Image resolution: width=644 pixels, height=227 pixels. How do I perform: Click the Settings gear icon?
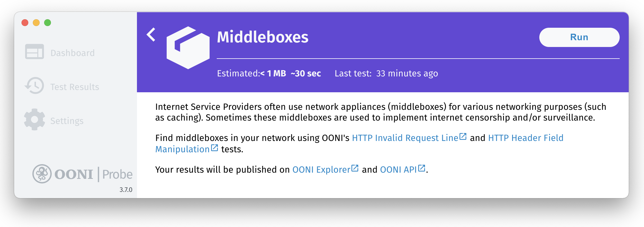point(35,120)
